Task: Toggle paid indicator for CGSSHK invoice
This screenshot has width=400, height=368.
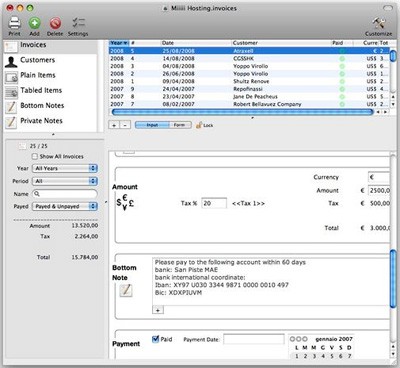Action: tap(342, 59)
